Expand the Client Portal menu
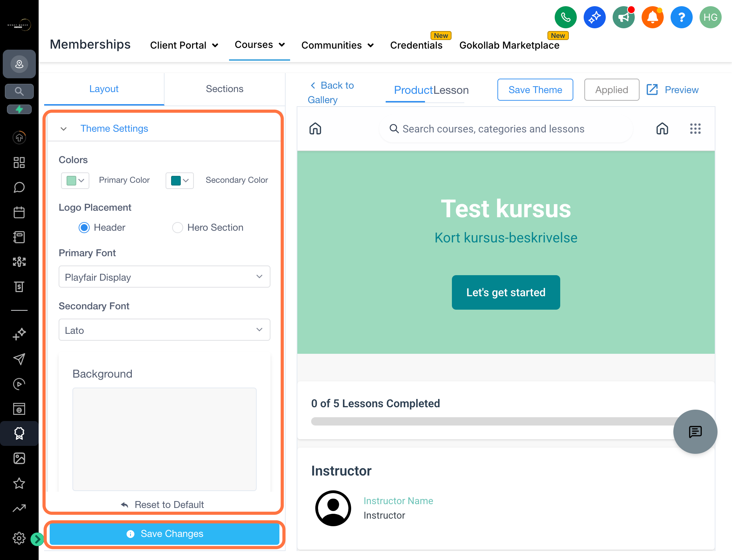 184,45
